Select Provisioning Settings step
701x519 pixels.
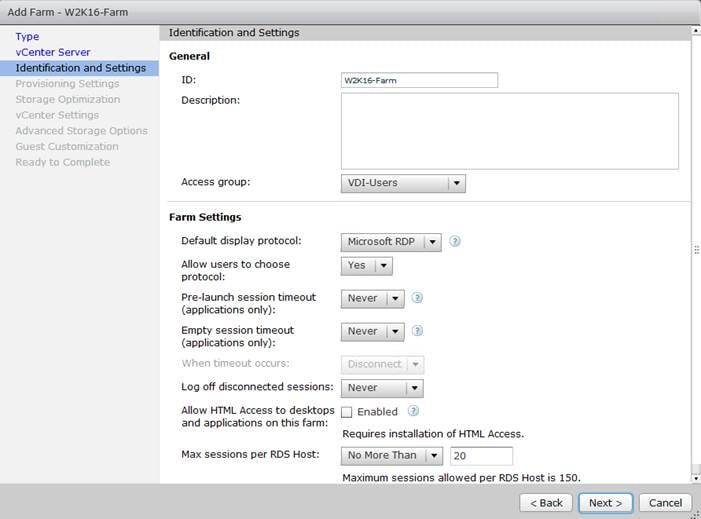tap(68, 84)
